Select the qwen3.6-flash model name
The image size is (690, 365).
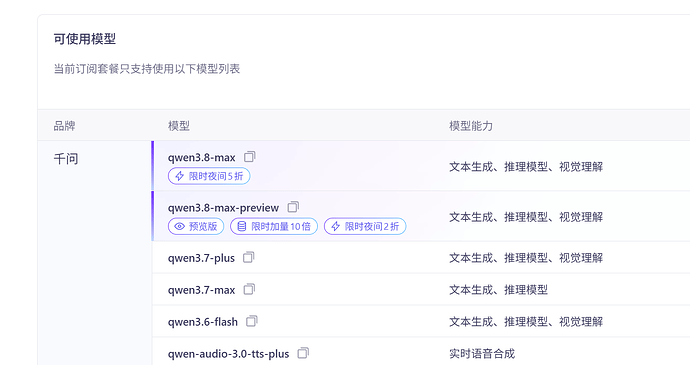[x=202, y=322]
